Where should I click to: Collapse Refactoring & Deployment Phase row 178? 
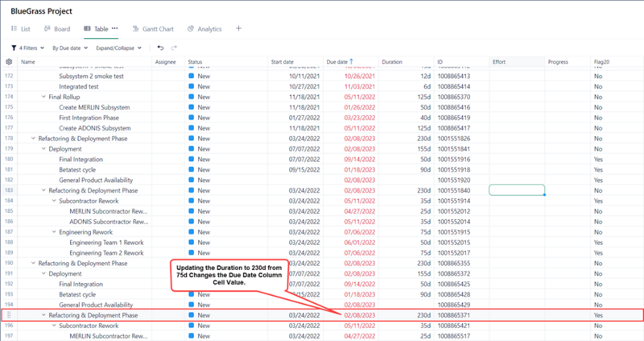click(x=33, y=138)
